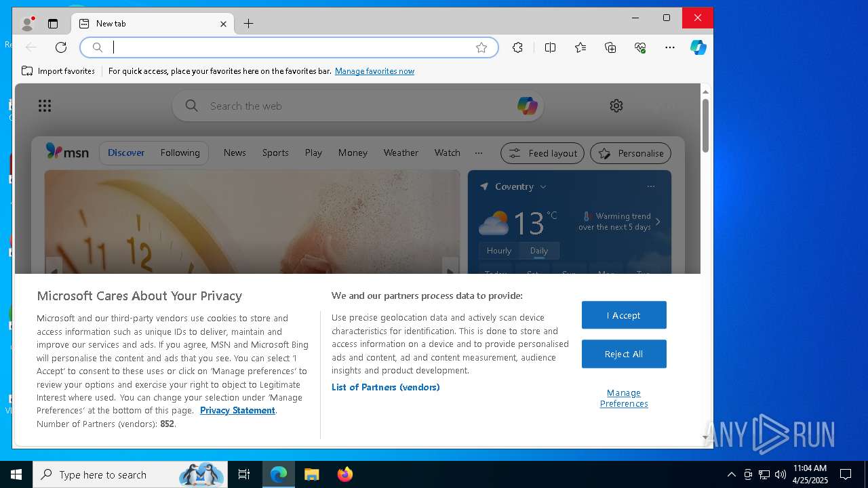Click the scroll up arrow
The height and width of the screenshot is (488, 868).
[705, 91]
